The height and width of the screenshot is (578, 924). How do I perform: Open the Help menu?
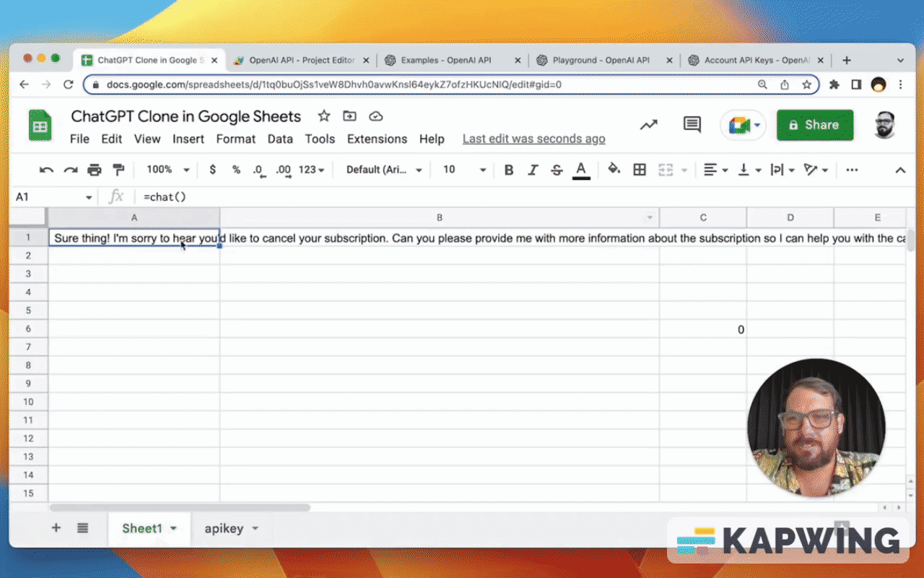[x=432, y=139]
